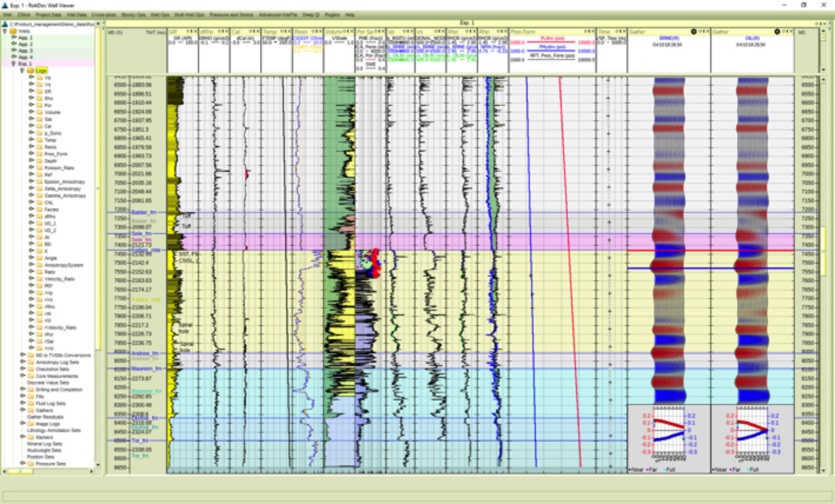Open the Pressure and Stress menu

coord(231,15)
